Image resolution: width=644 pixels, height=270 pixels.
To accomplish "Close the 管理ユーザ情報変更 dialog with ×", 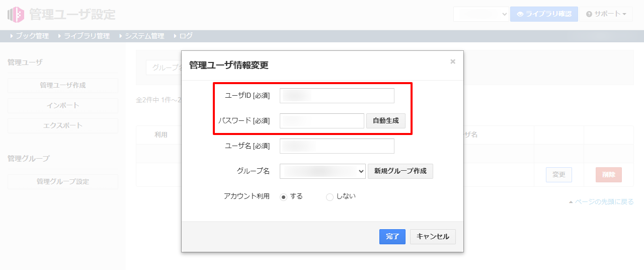I will (453, 61).
